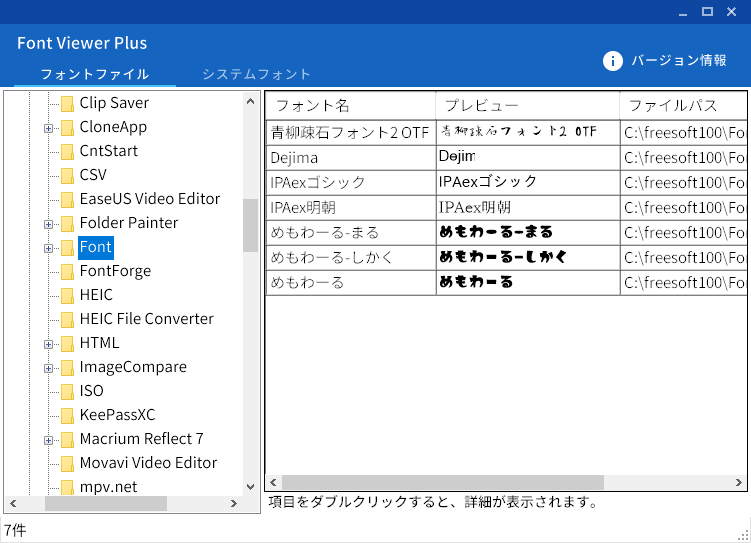Expand the Macrium Reflect 7 node
The height and width of the screenshot is (543, 751).
coord(48,440)
